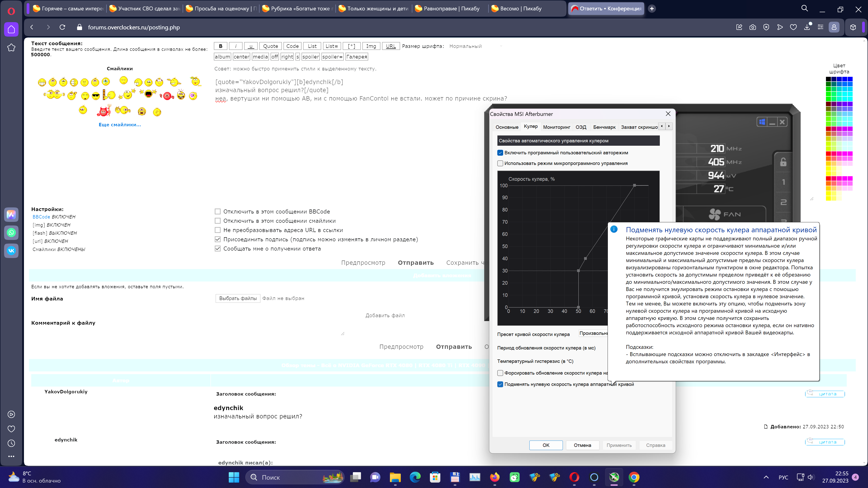Switch to the Мониторинг tab
Image resolution: width=868 pixels, height=488 pixels.
coord(556,127)
